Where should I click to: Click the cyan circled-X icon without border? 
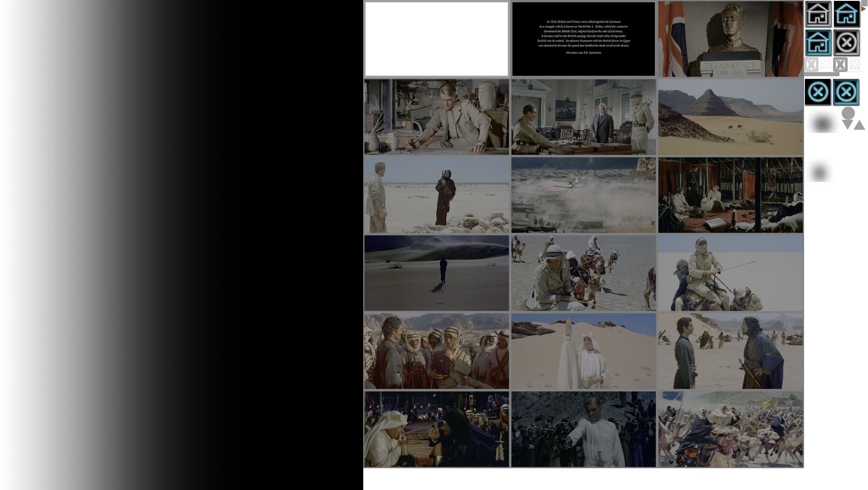pyautogui.click(x=818, y=92)
